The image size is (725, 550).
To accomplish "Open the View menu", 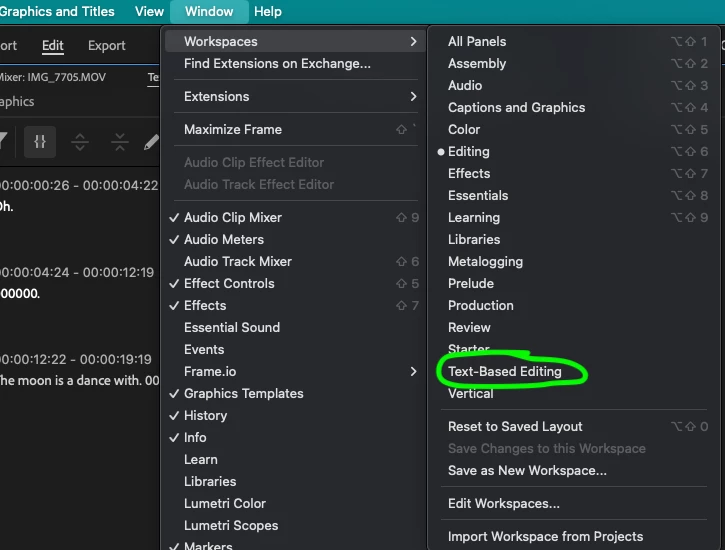I will (x=149, y=12).
